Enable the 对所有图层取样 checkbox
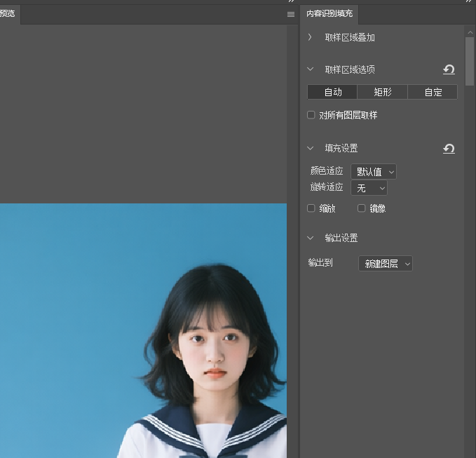This screenshot has width=476, height=458. point(311,115)
